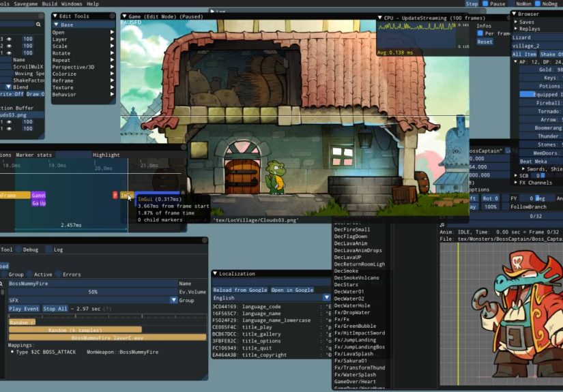Open the Blend dropdown arrow

[9, 87]
